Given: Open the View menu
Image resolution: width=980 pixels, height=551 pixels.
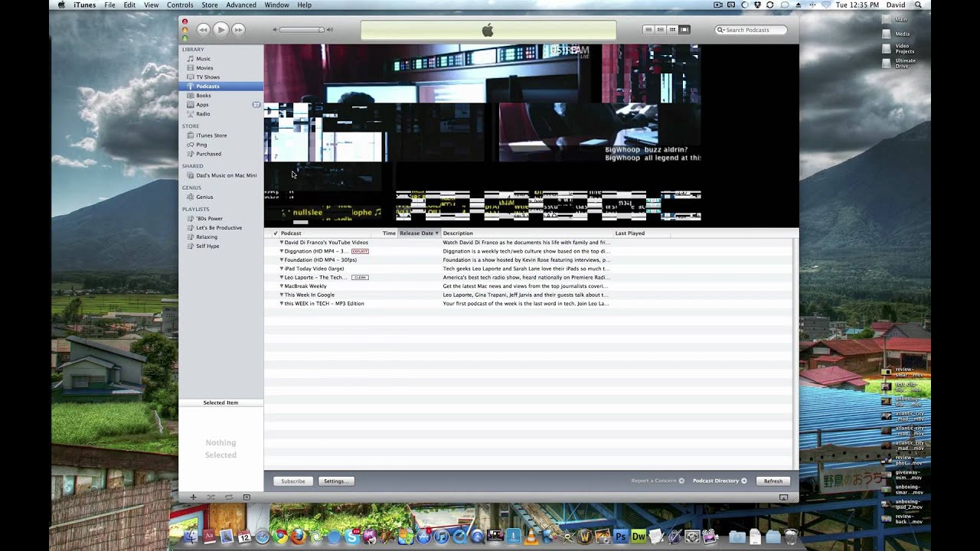Looking at the screenshot, I should 152,5.
